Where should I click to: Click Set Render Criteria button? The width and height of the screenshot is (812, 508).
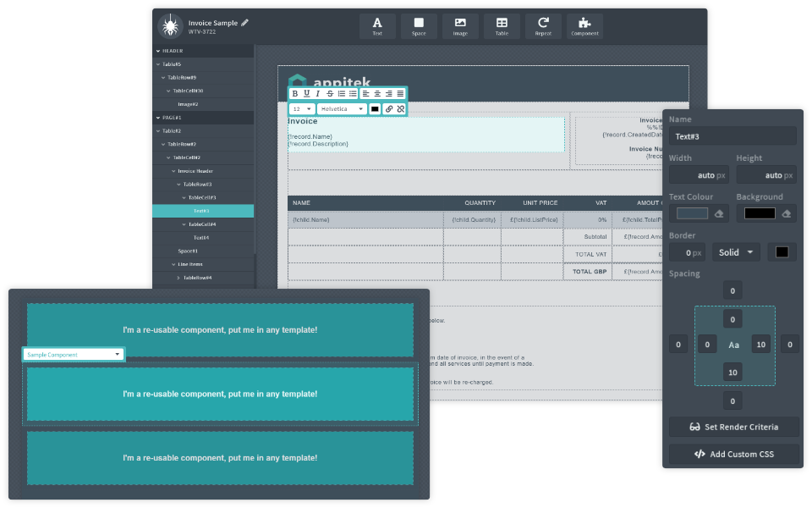(x=733, y=427)
